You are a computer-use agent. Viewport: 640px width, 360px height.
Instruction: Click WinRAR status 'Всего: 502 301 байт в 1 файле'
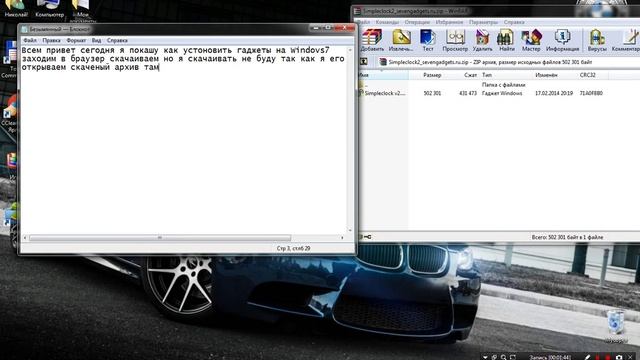[567, 237]
